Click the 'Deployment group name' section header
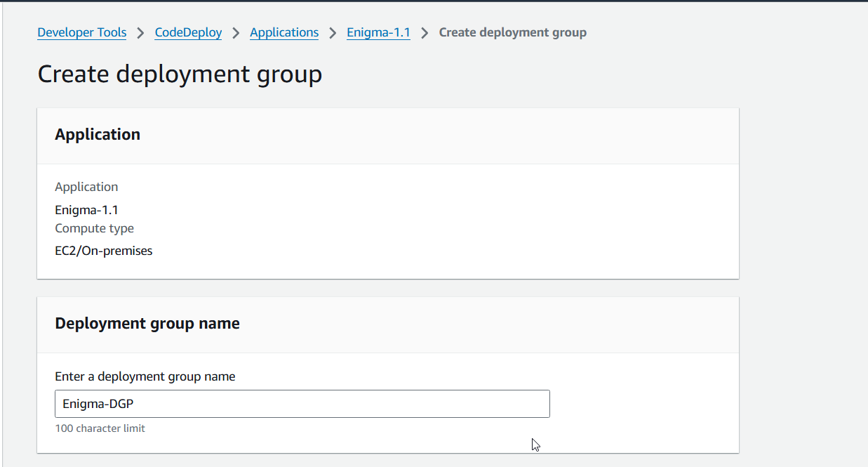 point(147,324)
